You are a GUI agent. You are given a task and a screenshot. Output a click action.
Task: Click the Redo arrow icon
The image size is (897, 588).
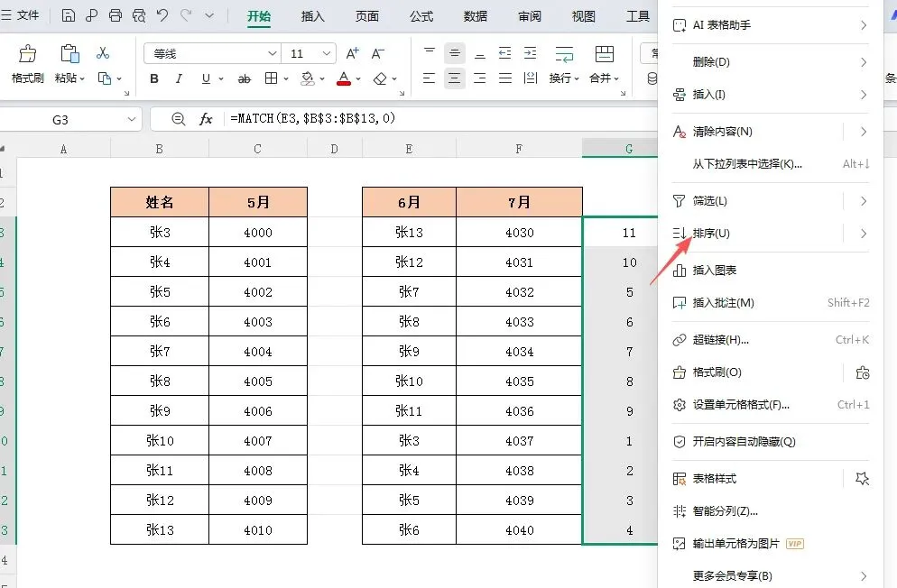pos(185,15)
